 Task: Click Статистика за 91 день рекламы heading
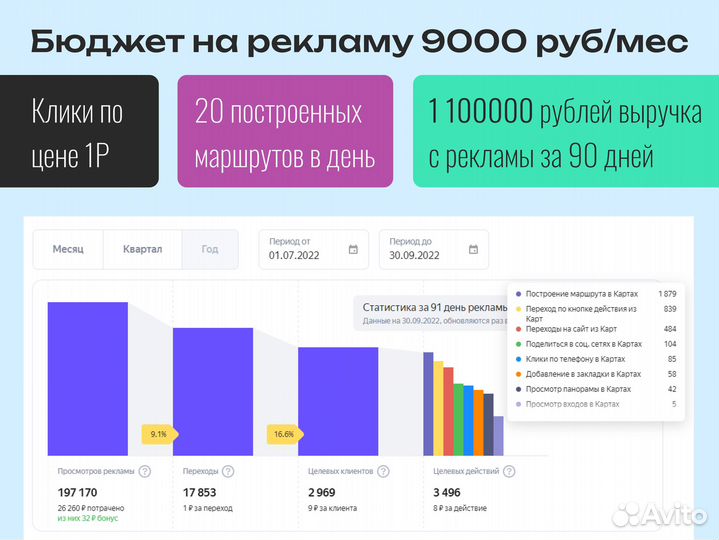[x=435, y=308]
